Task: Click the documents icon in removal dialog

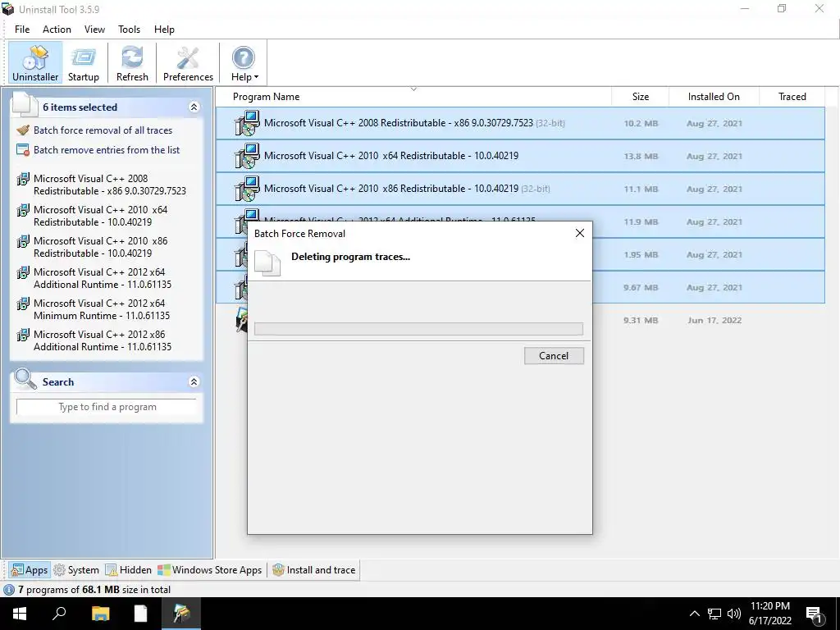Action: 268,263
